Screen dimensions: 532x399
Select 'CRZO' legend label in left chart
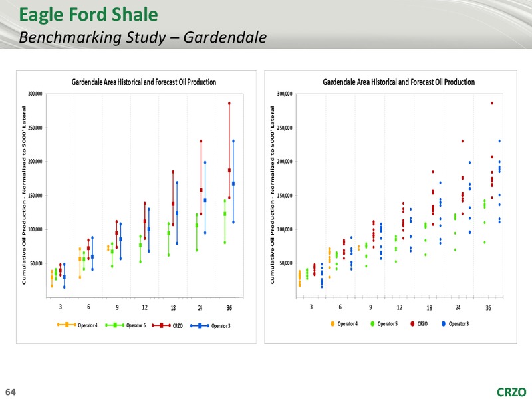coord(178,326)
